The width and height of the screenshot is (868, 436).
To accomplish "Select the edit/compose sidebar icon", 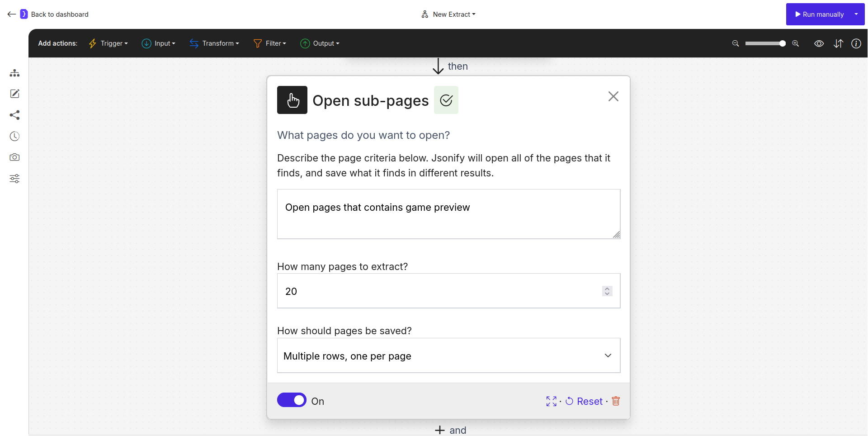I will [x=14, y=94].
